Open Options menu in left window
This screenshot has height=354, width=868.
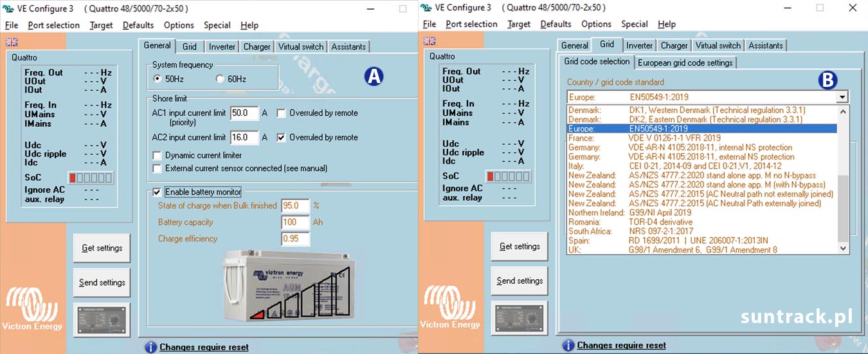click(x=179, y=25)
